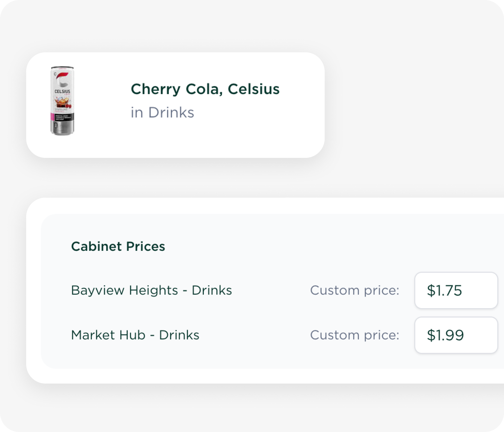Click the silver base of the can
Screen dimensions: 504x432
tap(63, 128)
